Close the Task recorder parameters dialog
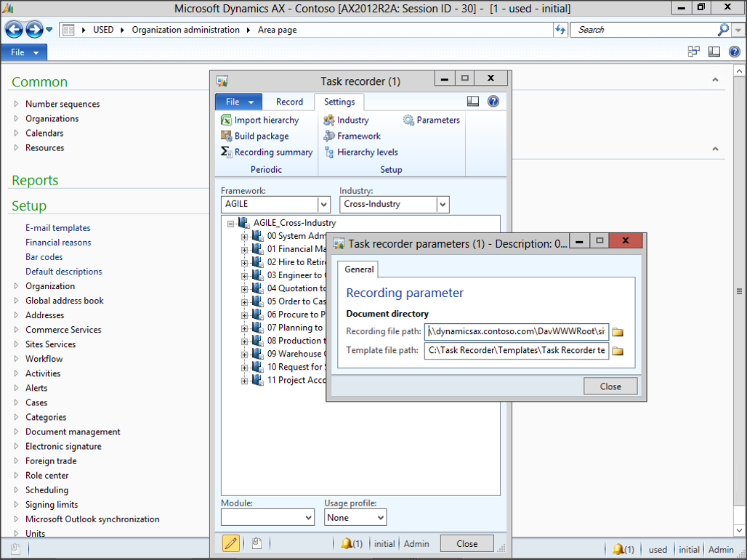 (610, 386)
